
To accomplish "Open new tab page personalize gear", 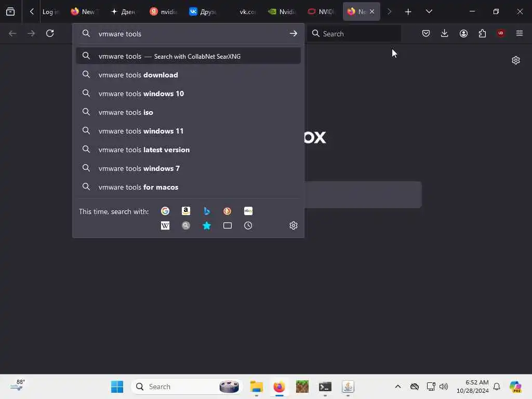I will coord(516,60).
